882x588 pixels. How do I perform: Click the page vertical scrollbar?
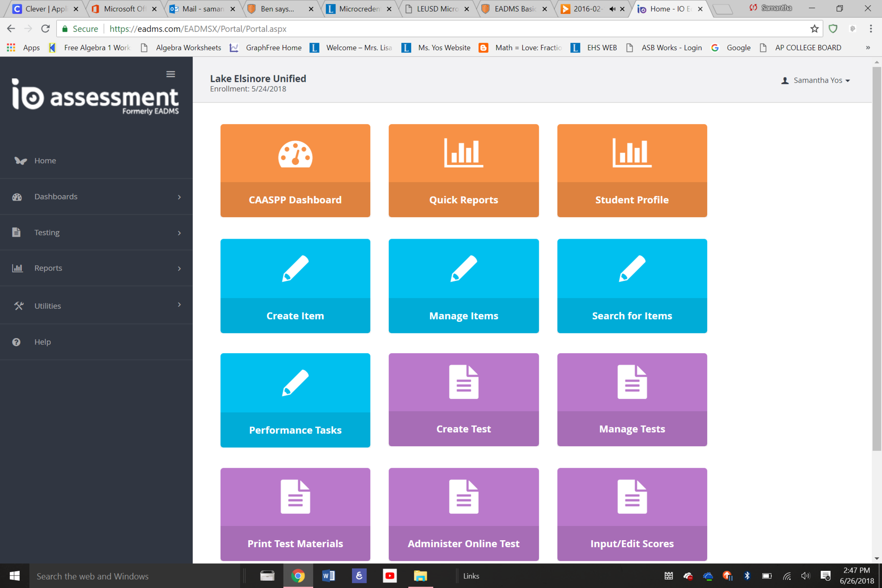click(876, 258)
